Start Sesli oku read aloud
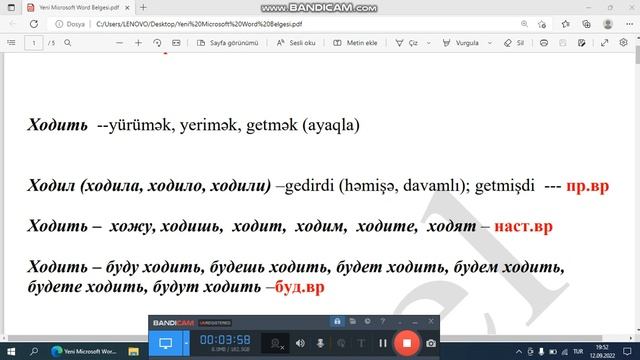 click(296, 42)
